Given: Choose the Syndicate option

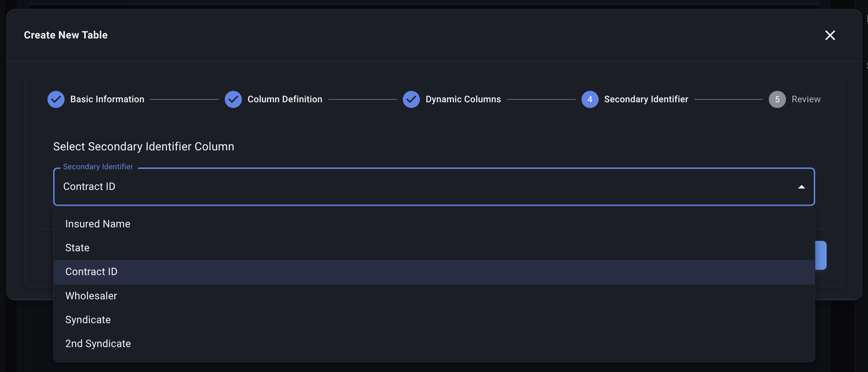Looking at the screenshot, I should click(88, 320).
